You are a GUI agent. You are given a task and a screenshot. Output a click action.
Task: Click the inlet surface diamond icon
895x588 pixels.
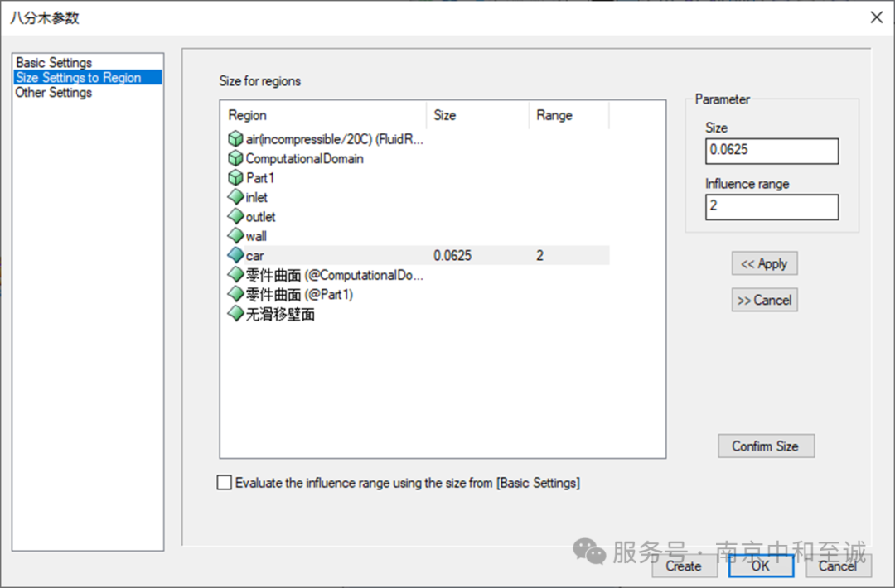click(235, 197)
